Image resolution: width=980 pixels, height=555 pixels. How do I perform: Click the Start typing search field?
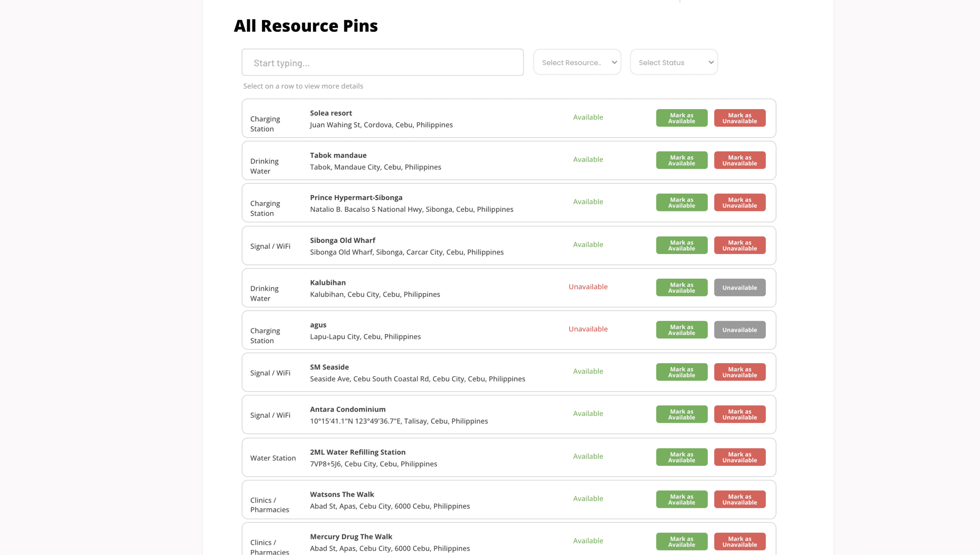pyautogui.click(x=382, y=63)
